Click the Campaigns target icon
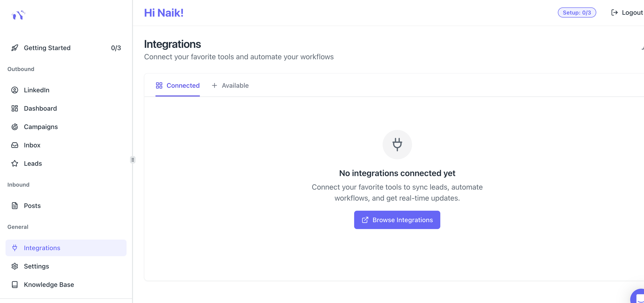Screen dimensions: 644x303 pyautogui.click(x=15, y=127)
